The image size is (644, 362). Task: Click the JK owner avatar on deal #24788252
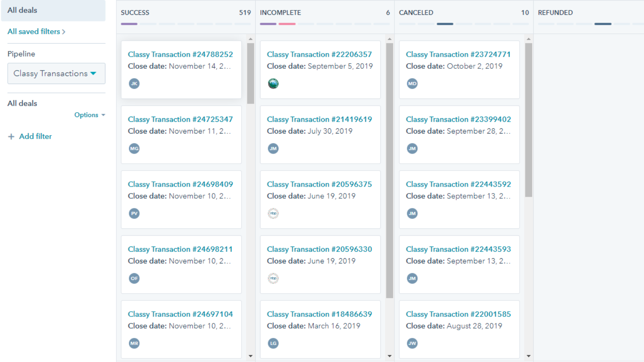[x=134, y=84]
